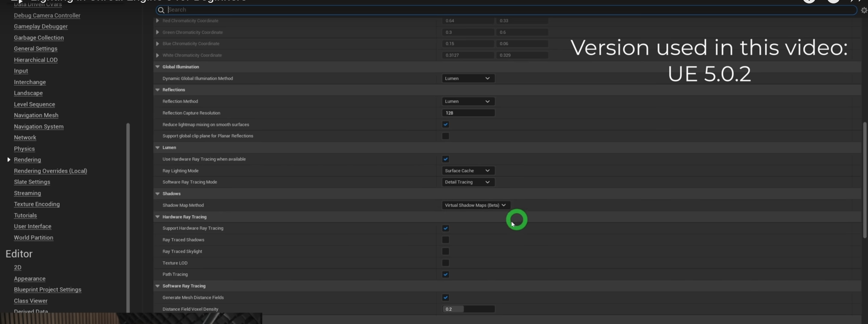Click White Chromaticity value 0.329
The width and height of the screenshot is (868, 324).
pyautogui.click(x=522, y=55)
